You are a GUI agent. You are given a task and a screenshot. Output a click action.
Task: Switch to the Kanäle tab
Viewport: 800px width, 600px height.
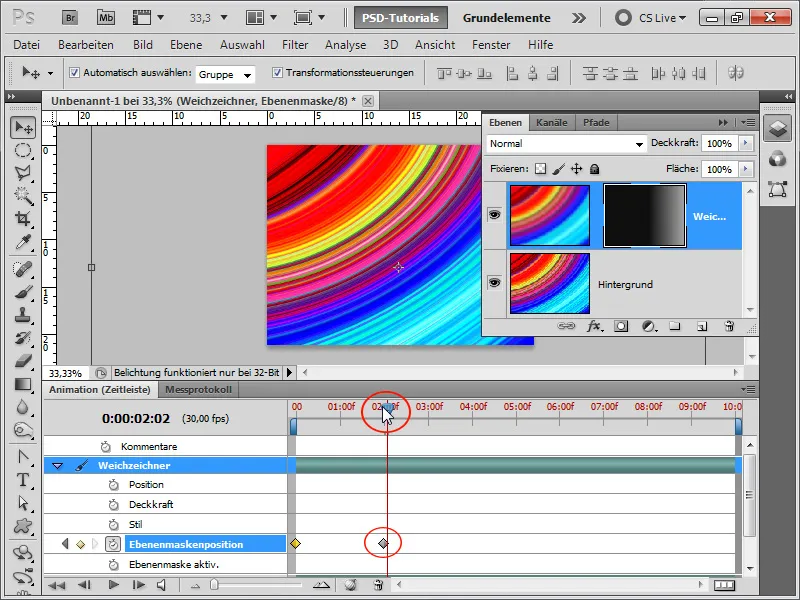pyautogui.click(x=552, y=122)
